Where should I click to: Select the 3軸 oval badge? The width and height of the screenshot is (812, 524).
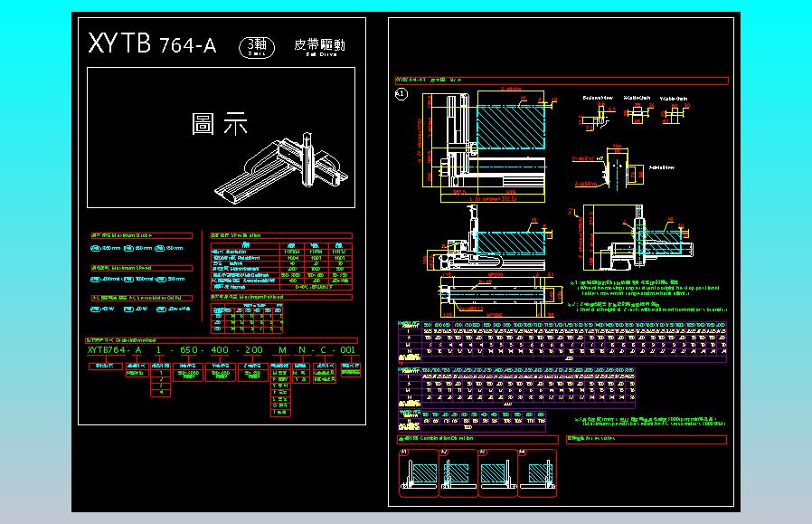[x=256, y=47]
